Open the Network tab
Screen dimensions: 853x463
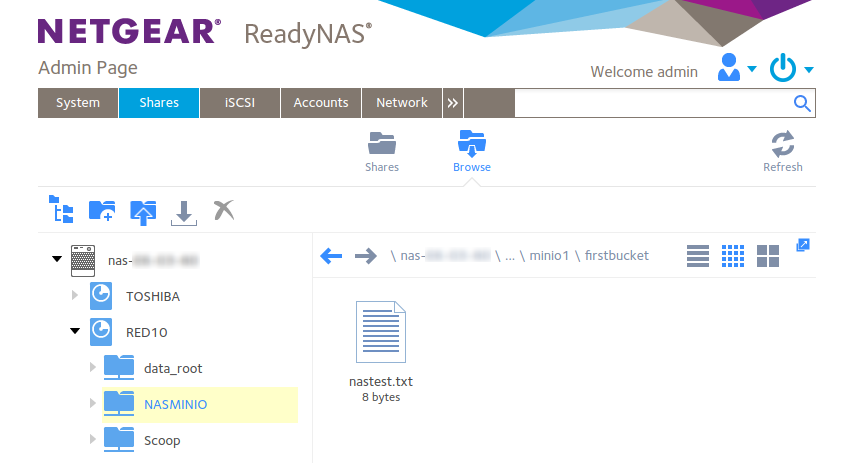pos(401,103)
